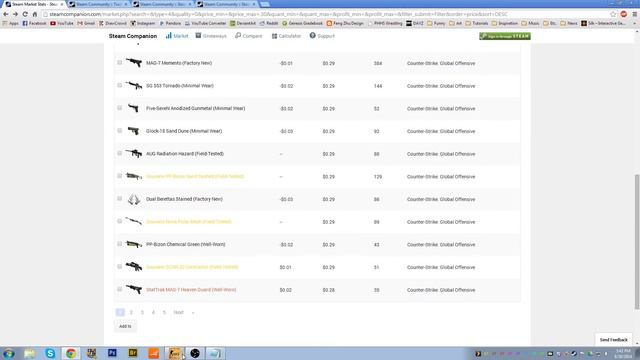Tick the checkbox for AUG Radiation Hazard
This screenshot has height=360, width=640.
coord(119,153)
